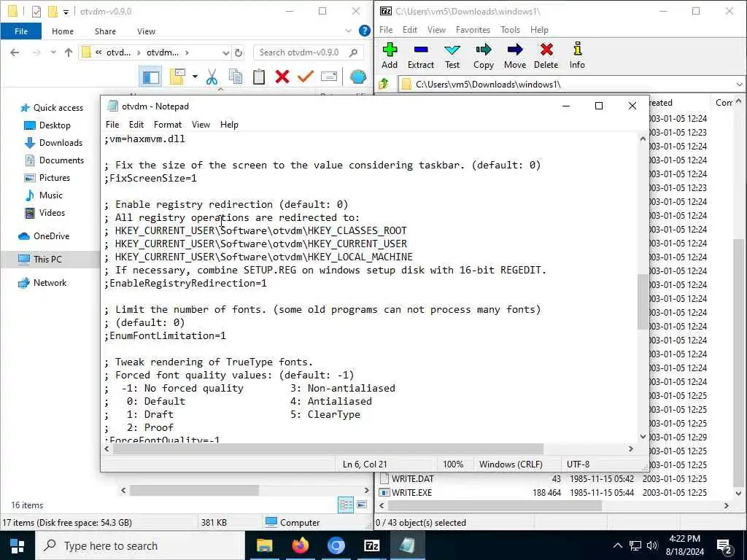747x560 pixels.
Task: Open the 7-Zip Tools menu
Action: (x=510, y=29)
